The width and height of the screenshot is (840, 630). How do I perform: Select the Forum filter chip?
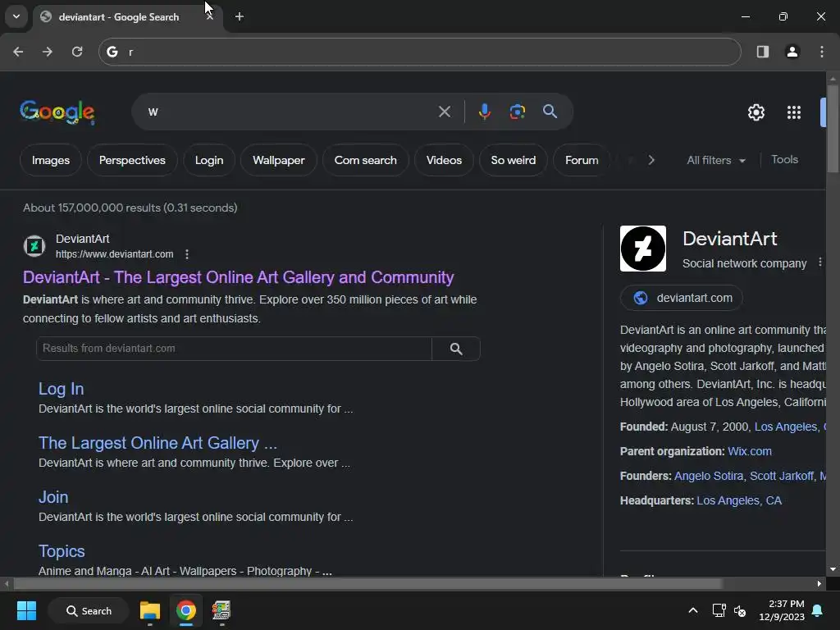582,160
